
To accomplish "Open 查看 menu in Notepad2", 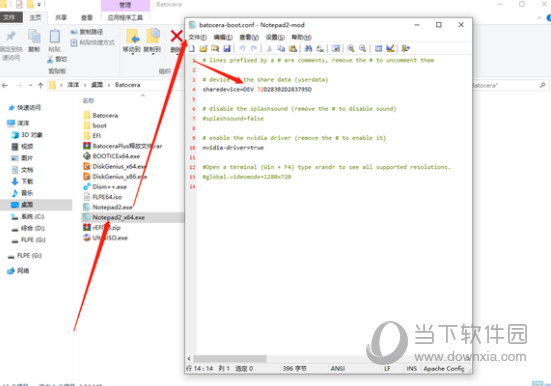I will [249, 37].
